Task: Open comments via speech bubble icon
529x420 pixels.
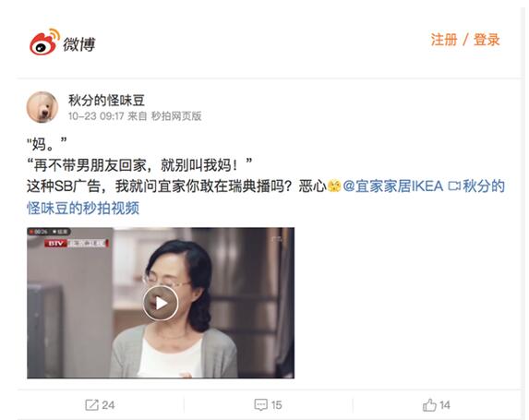Action: [260, 405]
